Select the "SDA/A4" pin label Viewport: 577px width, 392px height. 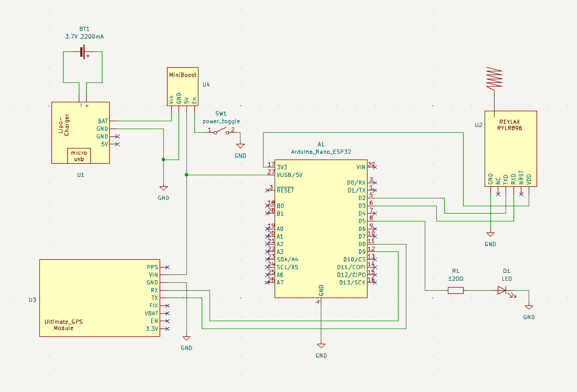(287, 260)
